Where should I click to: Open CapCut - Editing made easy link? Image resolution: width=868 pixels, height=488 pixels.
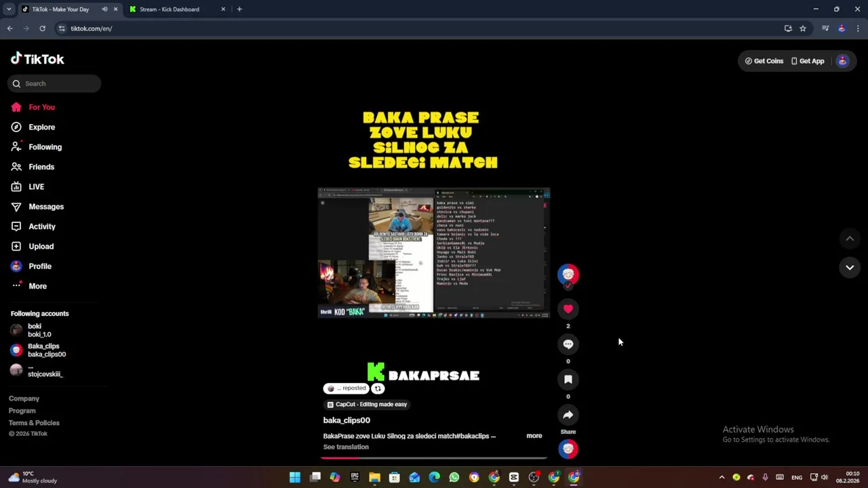pyautogui.click(x=367, y=405)
